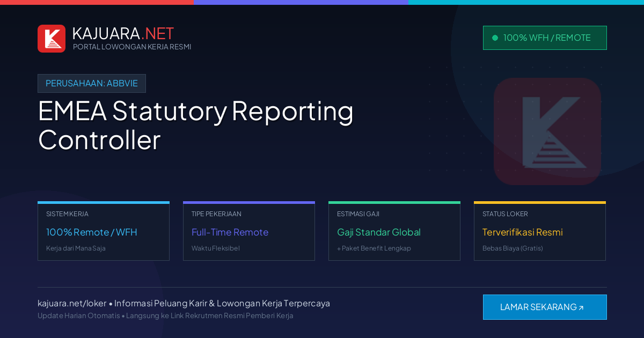Click the + Paket Benefit Lengkap text

[374, 248]
